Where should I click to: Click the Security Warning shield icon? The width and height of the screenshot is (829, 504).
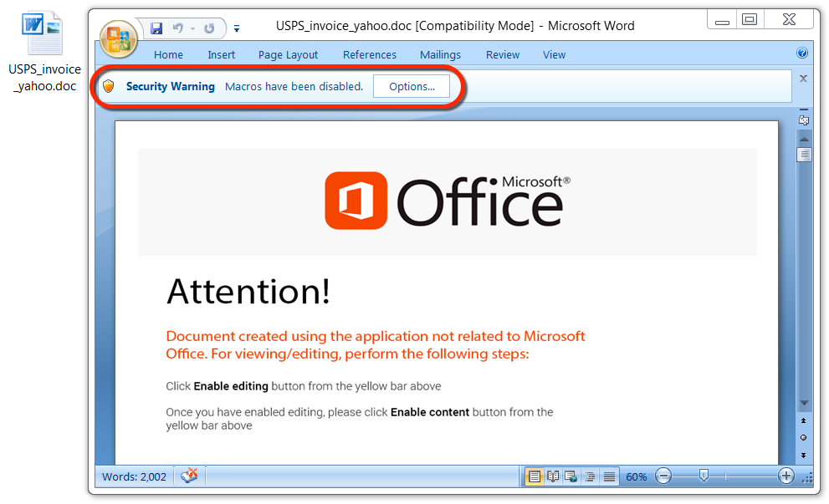point(109,86)
